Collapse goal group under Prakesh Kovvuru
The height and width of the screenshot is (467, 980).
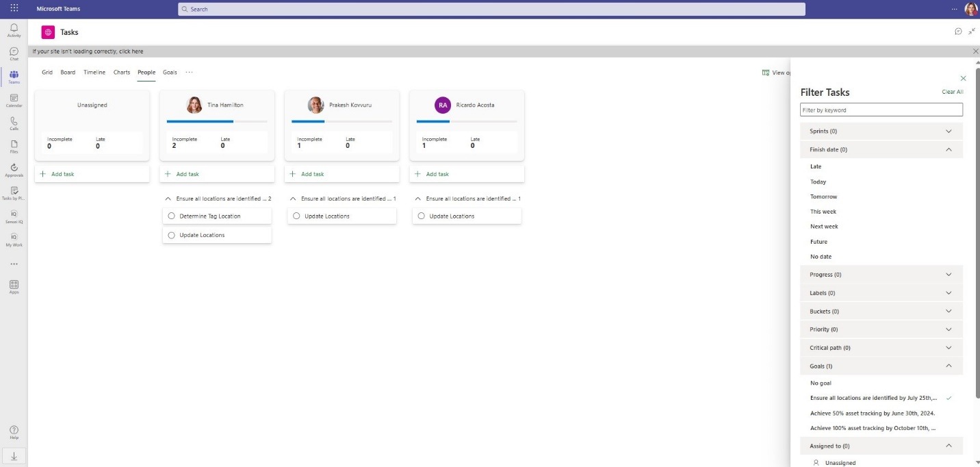pyautogui.click(x=293, y=199)
